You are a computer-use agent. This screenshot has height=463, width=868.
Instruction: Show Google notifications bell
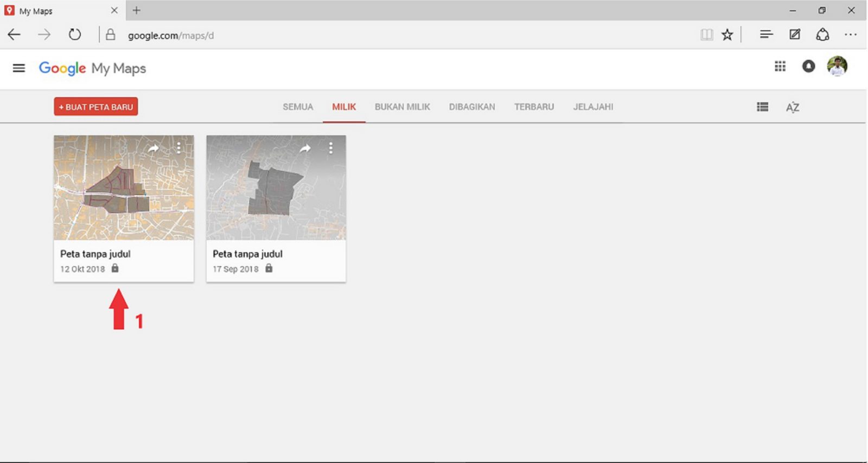pyautogui.click(x=808, y=66)
